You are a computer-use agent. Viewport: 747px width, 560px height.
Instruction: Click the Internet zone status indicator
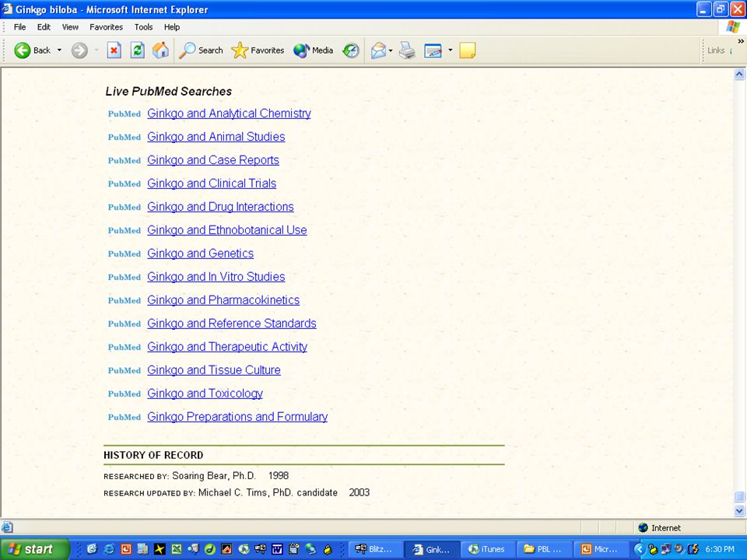pos(660,527)
